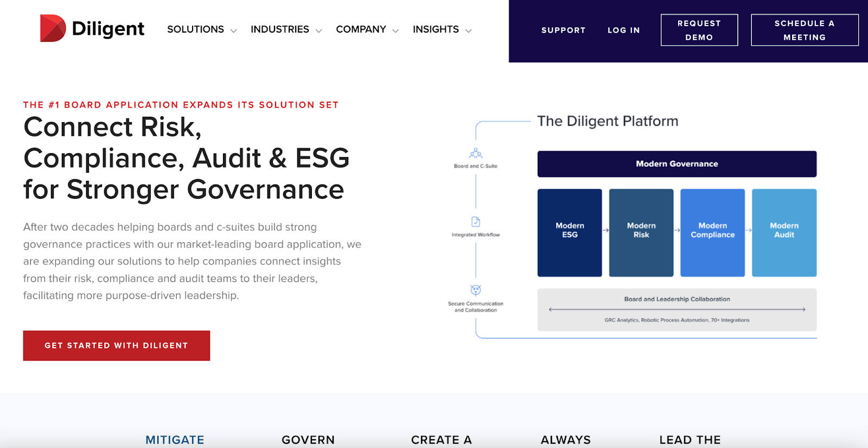
Task: Click the red board application tagline
Action: [x=181, y=105]
